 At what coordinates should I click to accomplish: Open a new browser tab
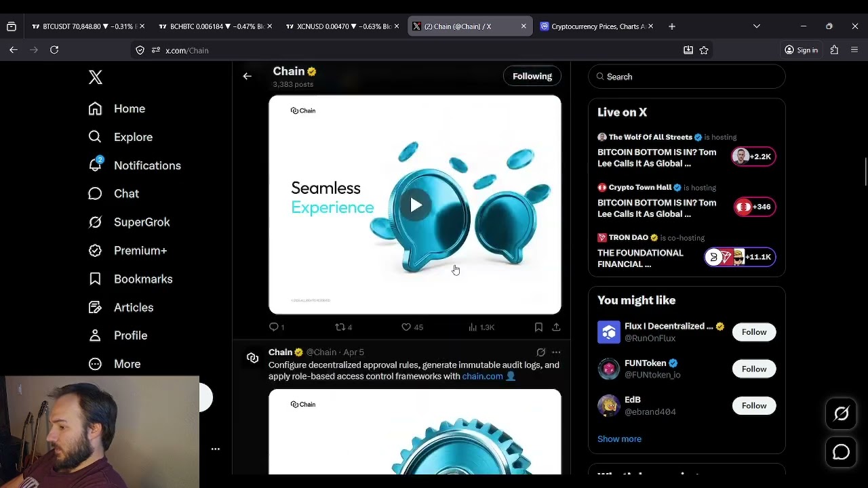tap(672, 26)
